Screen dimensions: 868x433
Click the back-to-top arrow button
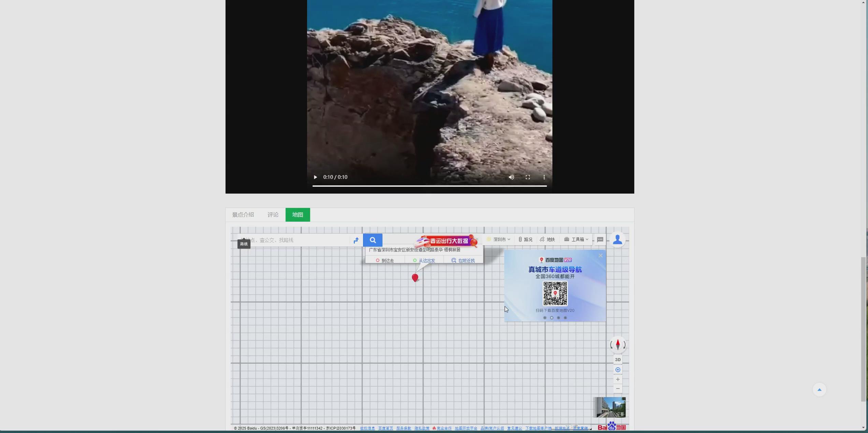819,390
